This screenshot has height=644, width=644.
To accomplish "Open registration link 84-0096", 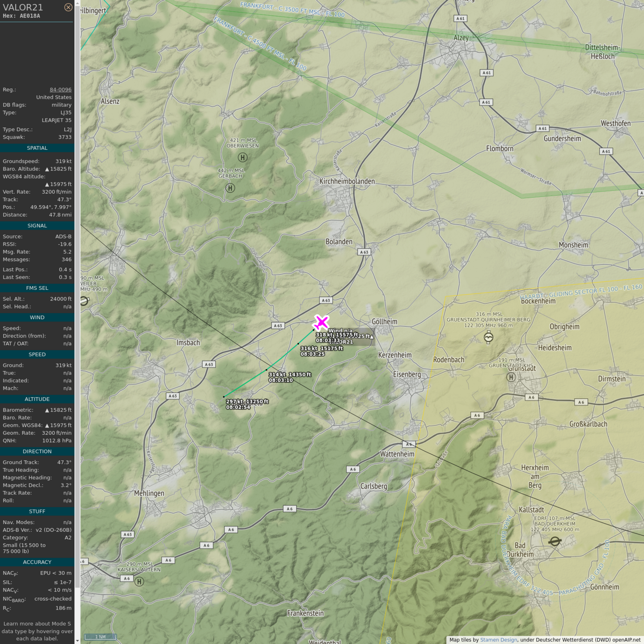I will pyautogui.click(x=60, y=90).
